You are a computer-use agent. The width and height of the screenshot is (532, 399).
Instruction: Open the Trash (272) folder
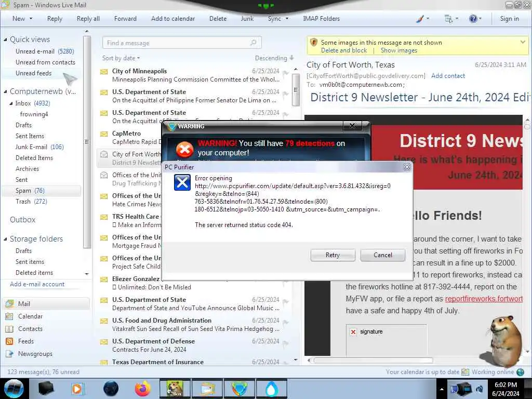[31, 202]
